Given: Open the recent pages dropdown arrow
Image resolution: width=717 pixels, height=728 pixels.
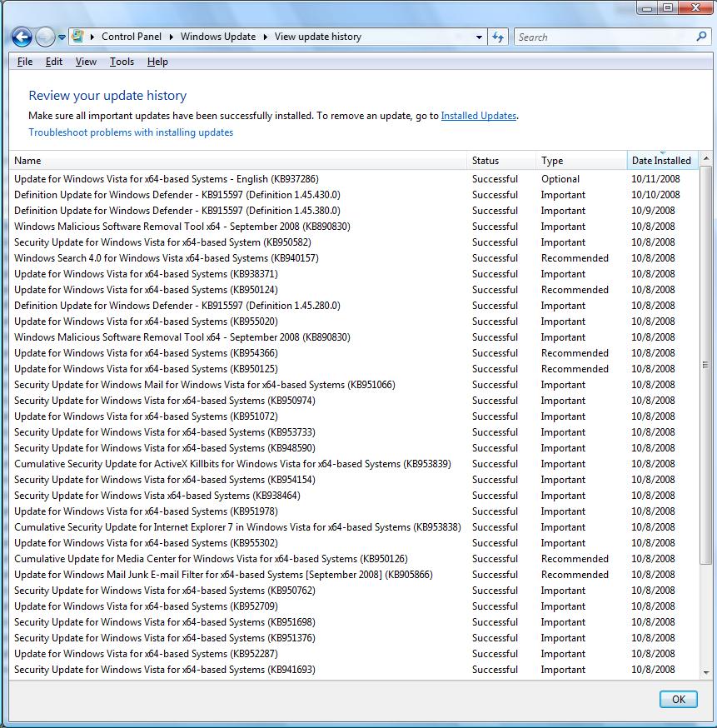Looking at the screenshot, I should [62, 37].
